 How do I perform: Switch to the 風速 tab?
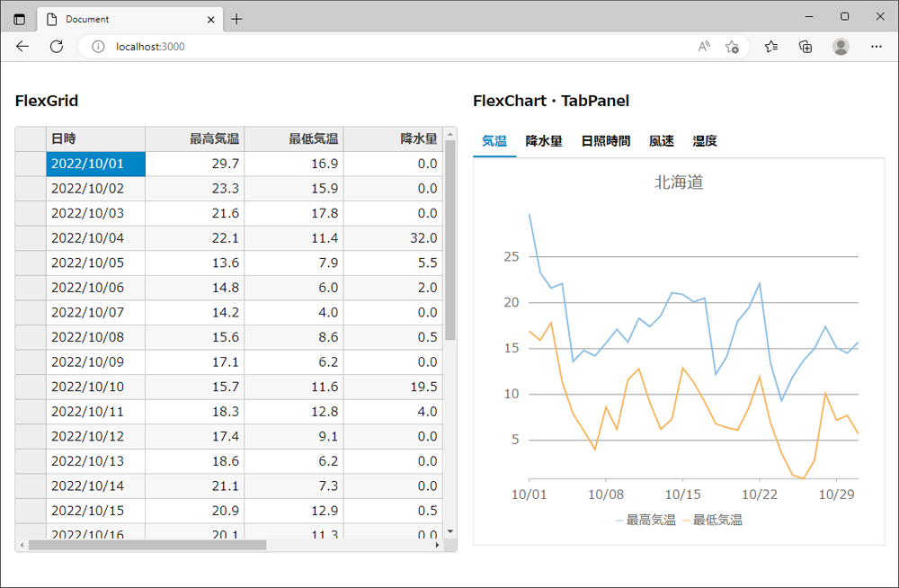coord(661,141)
